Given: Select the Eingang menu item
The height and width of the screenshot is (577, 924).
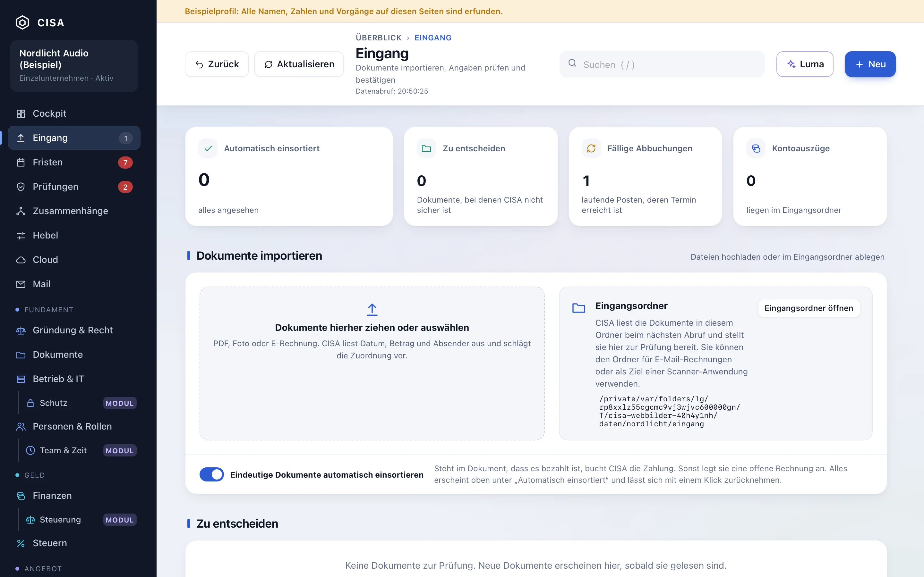Looking at the screenshot, I should coord(74,138).
